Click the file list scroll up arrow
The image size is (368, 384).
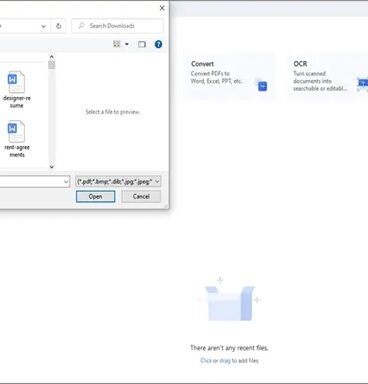pos(51,57)
